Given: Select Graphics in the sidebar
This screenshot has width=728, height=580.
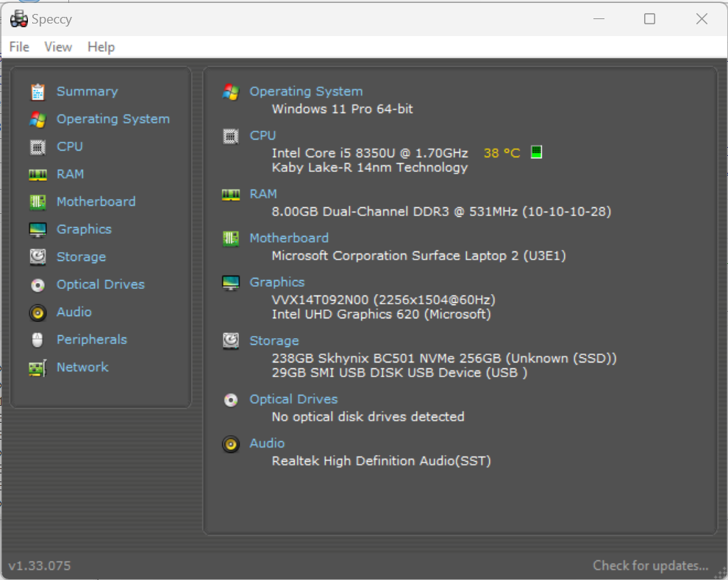Looking at the screenshot, I should pyautogui.click(x=84, y=229).
